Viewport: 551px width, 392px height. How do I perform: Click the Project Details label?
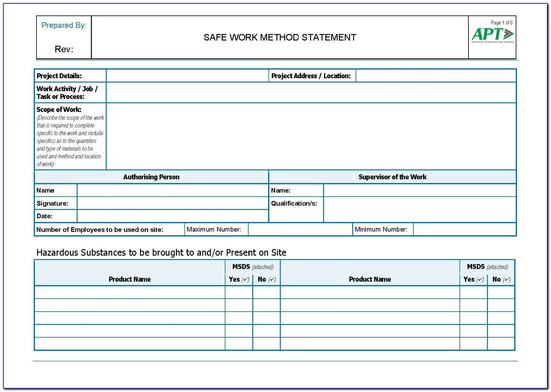pos(59,76)
